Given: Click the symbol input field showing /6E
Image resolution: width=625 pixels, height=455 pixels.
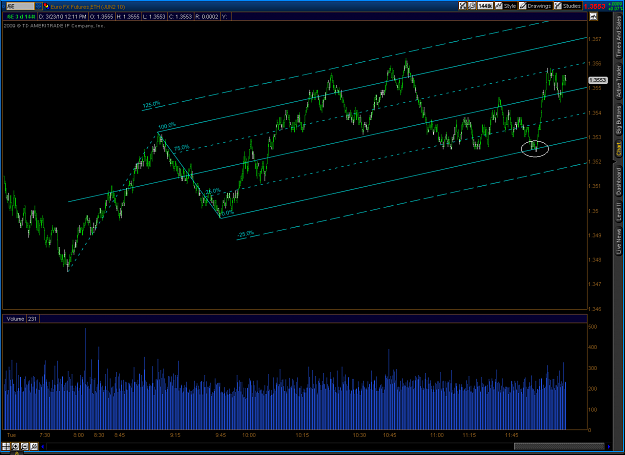Looking at the screenshot, I should [x=20, y=6].
